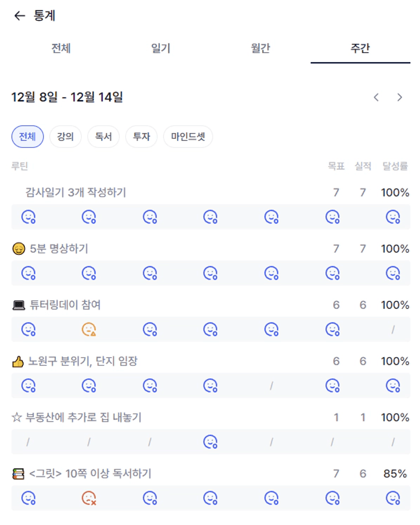Filter routines by 투자 chip
The width and height of the screenshot is (420, 525).
pyautogui.click(x=141, y=137)
